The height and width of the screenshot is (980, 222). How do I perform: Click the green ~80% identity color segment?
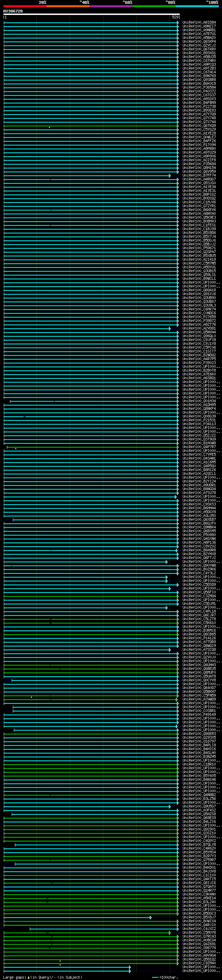click(x=154, y=6)
